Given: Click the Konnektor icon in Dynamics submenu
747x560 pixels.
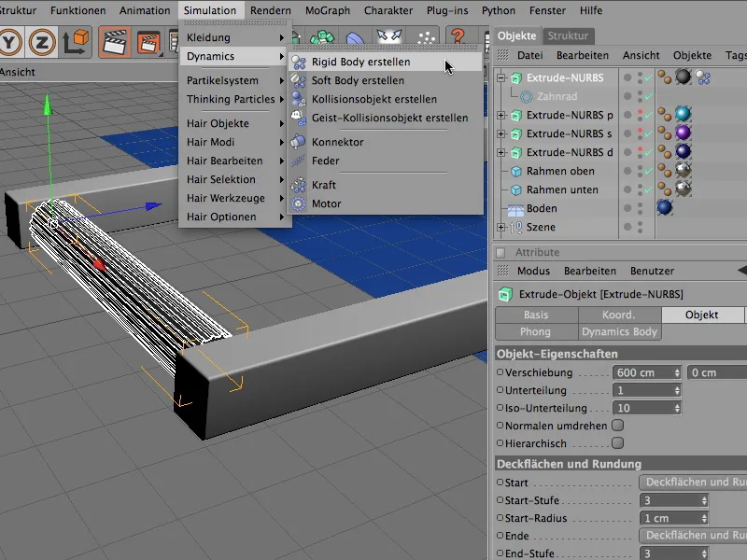Looking at the screenshot, I should 298,142.
